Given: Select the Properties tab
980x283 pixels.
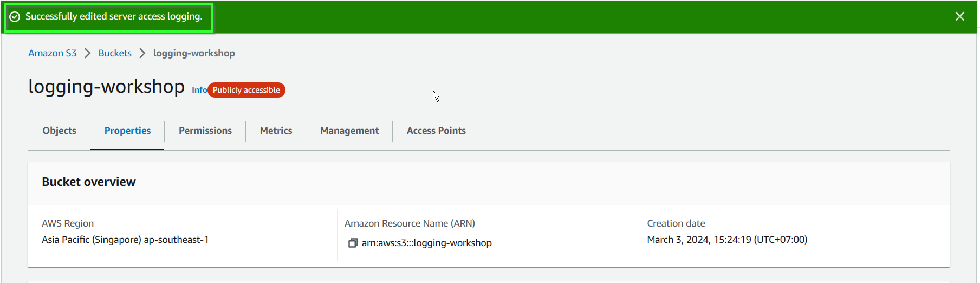Looking at the screenshot, I should 128,131.
